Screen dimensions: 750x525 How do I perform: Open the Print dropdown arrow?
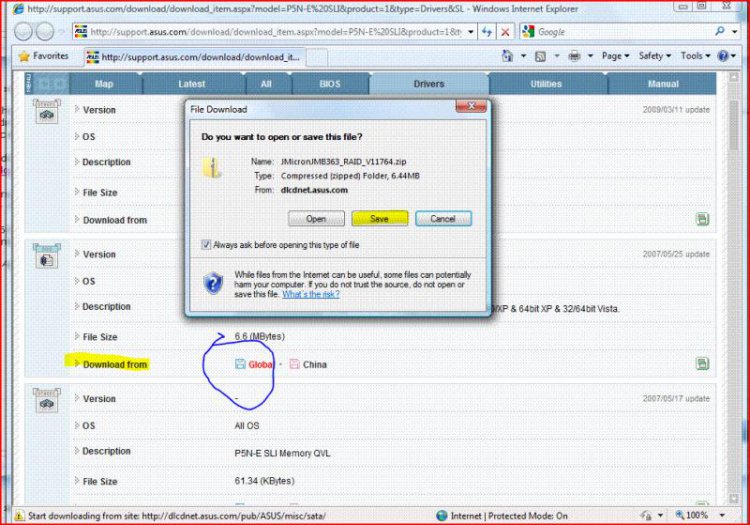coord(590,56)
